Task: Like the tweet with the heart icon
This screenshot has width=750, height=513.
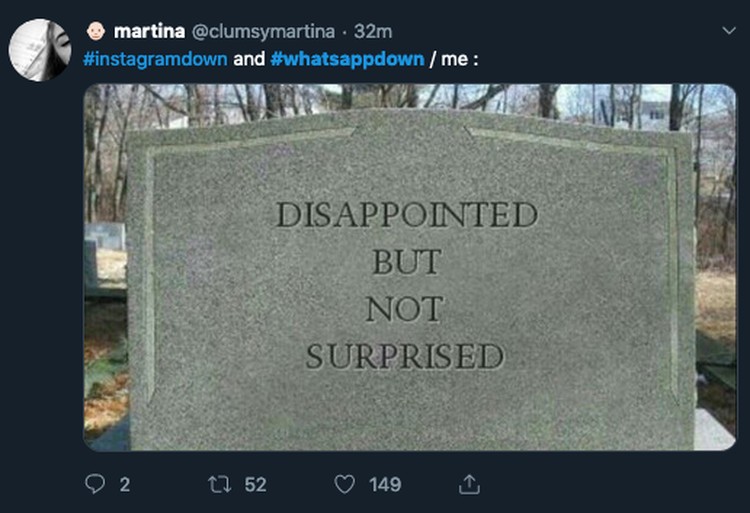Action: (344, 484)
